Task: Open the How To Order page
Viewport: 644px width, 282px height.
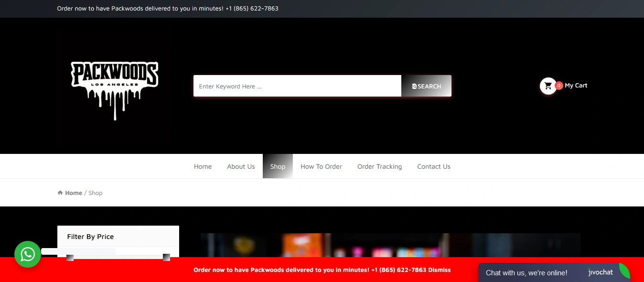Action: click(x=321, y=166)
